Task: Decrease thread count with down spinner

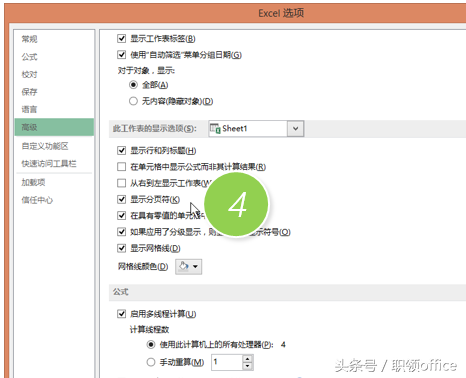Action: (247, 366)
